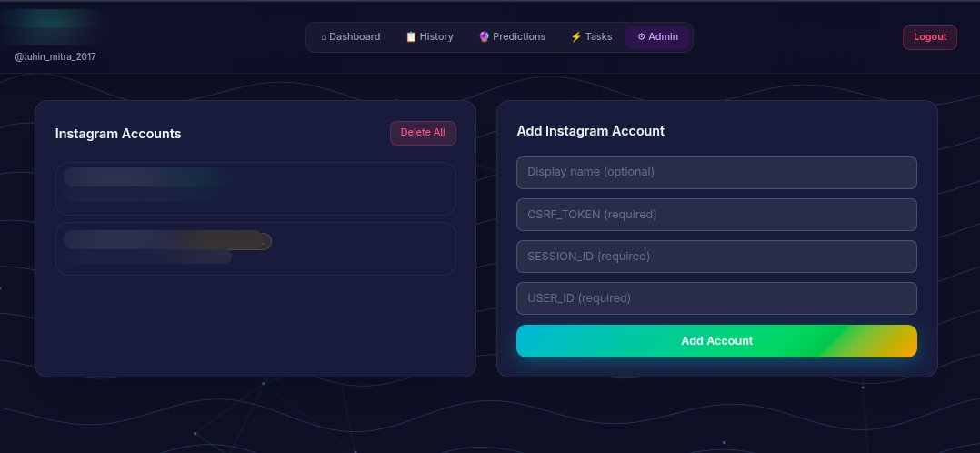This screenshot has height=453, width=980.
Task: Submit with the Add Account button
Action: pos(716,341)
